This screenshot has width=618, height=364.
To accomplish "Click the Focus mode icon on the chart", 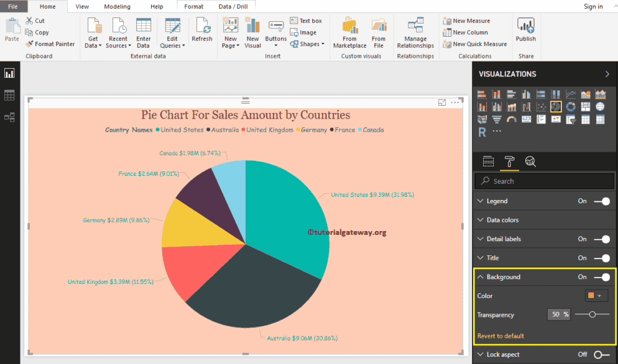I will pos(442,102).
